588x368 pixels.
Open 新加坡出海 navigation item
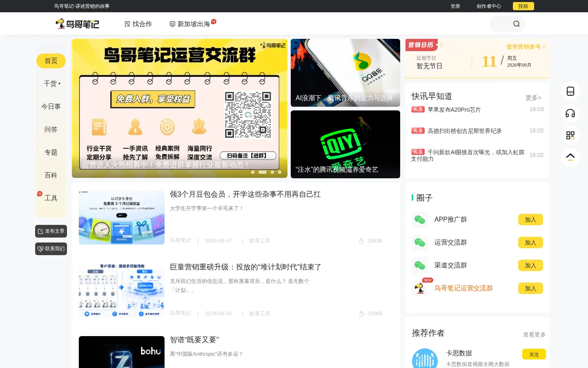click(x=190, y=24)
